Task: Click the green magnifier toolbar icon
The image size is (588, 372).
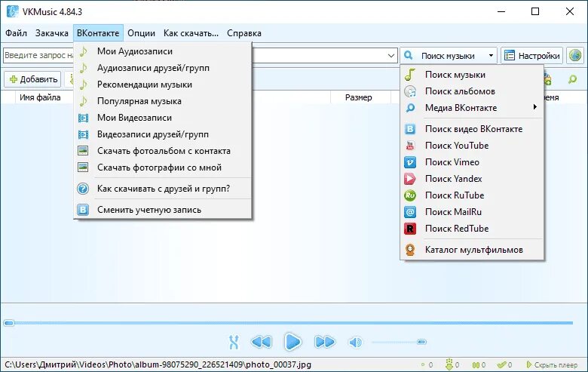Action: [x=572, y=79]
